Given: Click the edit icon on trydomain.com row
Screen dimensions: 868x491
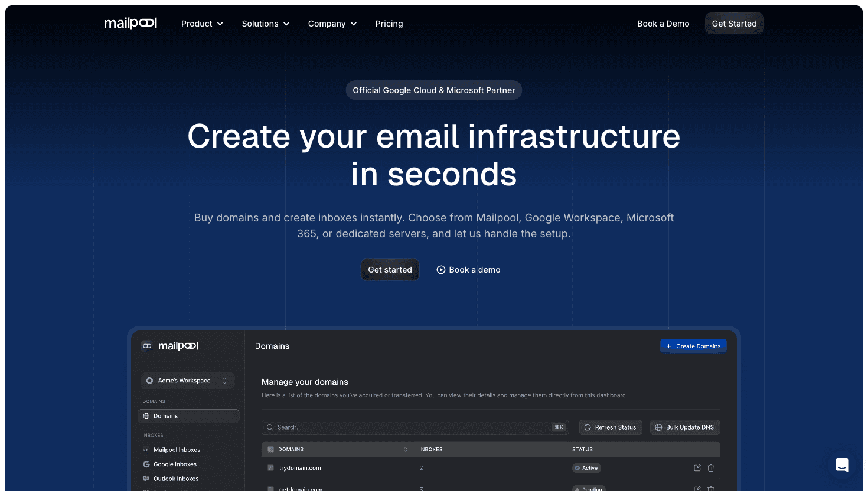Looking at the screenshot, I should (x=697, y=467).
